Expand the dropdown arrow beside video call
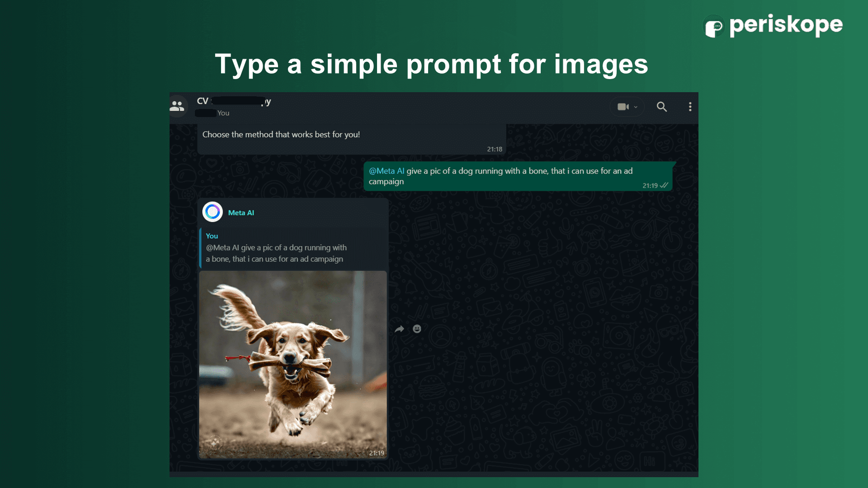The height and width of the screenshot is (488, 868). [636, 107]
